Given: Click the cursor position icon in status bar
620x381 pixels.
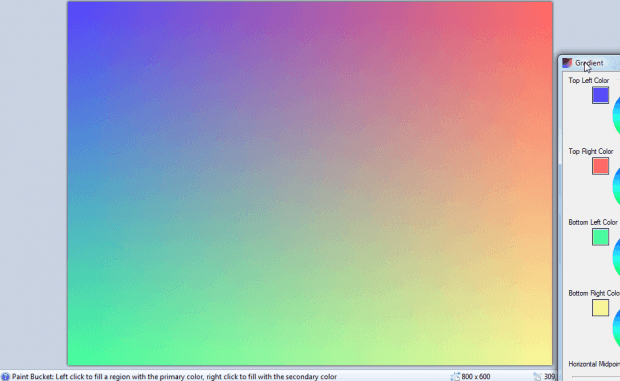Looking at the screenshot, I should 537,377.
